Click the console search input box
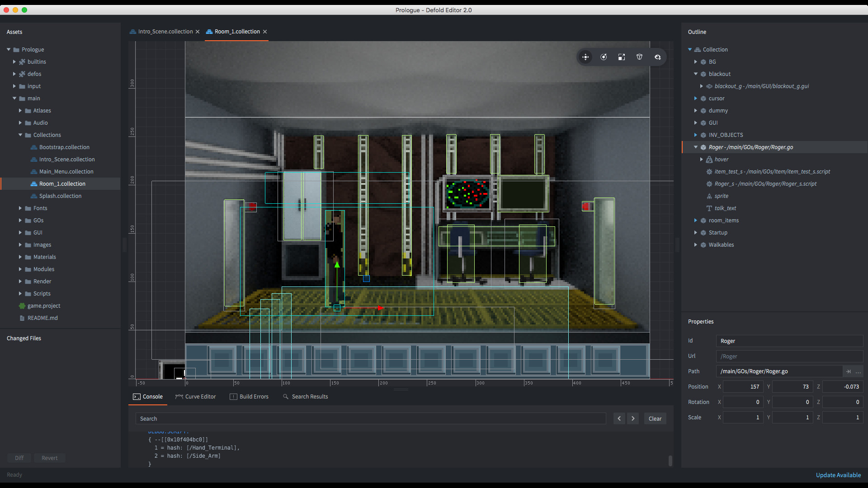 pos(371,418)
